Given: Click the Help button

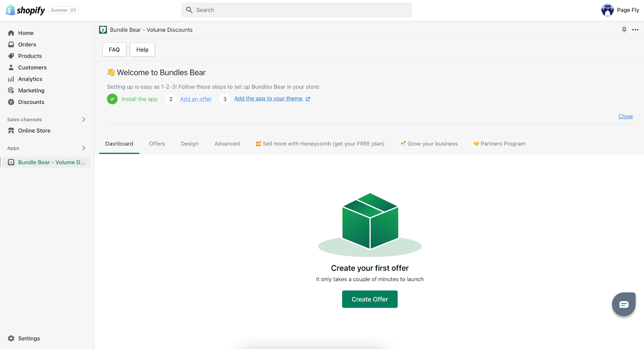Looking at the screenshot, I should pos(142,50).
